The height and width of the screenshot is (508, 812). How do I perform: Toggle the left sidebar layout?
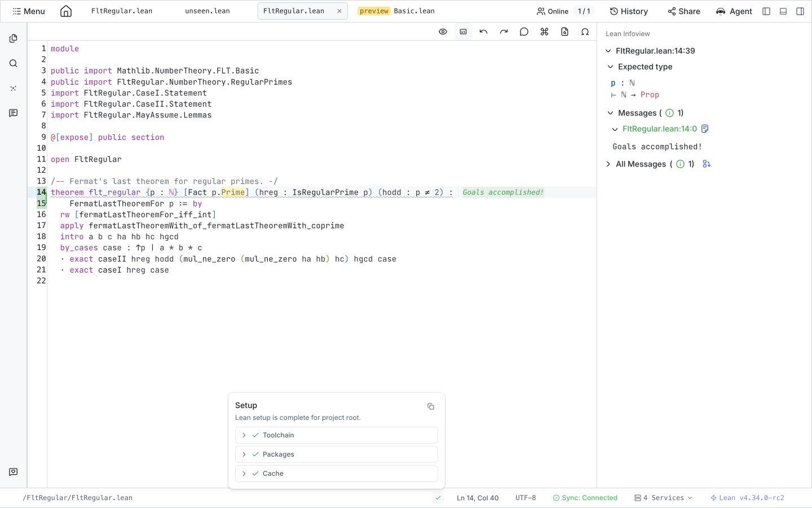[766, 11]
